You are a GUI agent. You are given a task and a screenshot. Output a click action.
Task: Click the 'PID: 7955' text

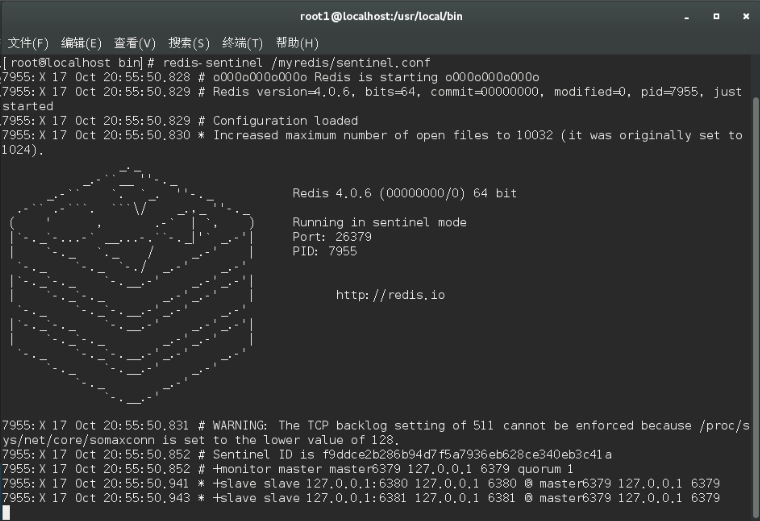324,252
